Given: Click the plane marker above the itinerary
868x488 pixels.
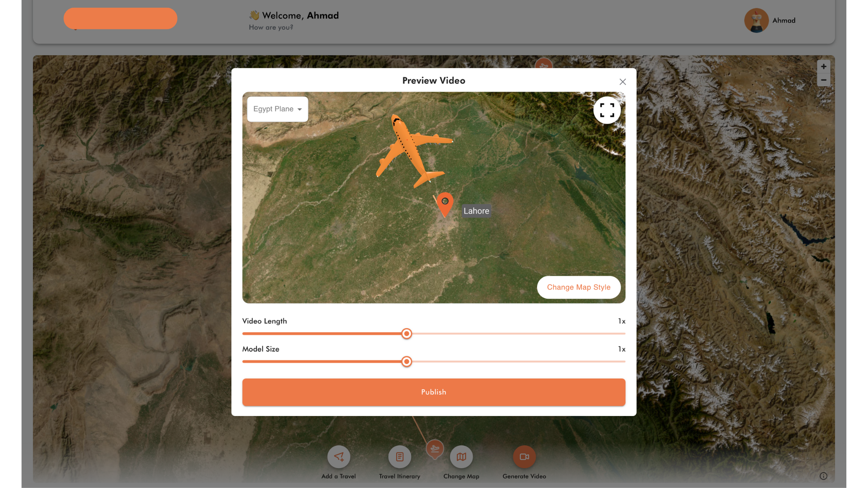Looking at the screenshot, I should (435, 449).
